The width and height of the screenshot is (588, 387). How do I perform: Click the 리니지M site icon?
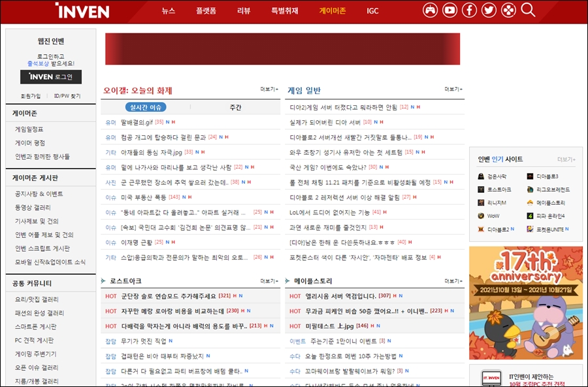pos(481,203)
